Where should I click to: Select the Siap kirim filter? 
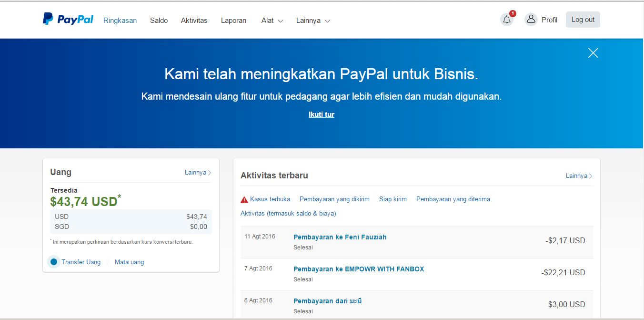393,199
